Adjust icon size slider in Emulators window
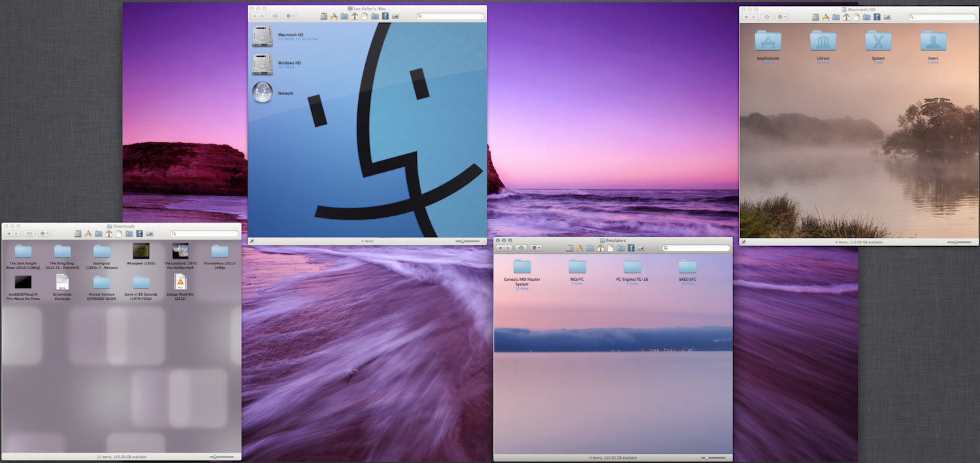Screen dimensions: 980x463 (713, 458)
